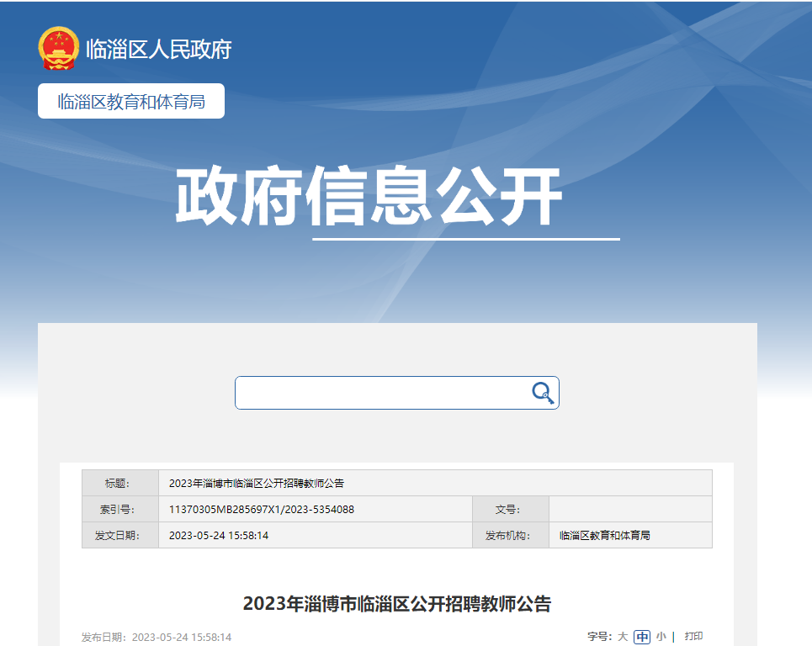Viewport: 812px width, 646px height.
Task: Click the 索引号: label cell
Action: coord(120,510)
